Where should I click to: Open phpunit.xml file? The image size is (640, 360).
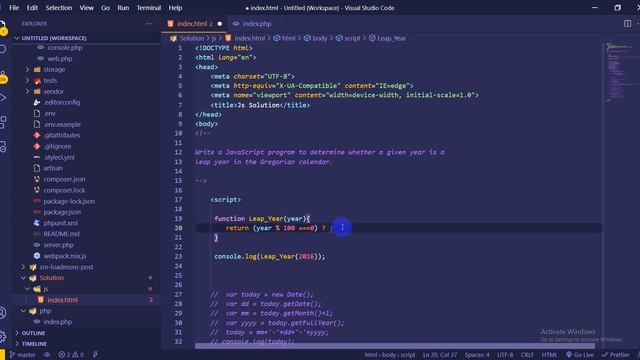tap(60, 223)
